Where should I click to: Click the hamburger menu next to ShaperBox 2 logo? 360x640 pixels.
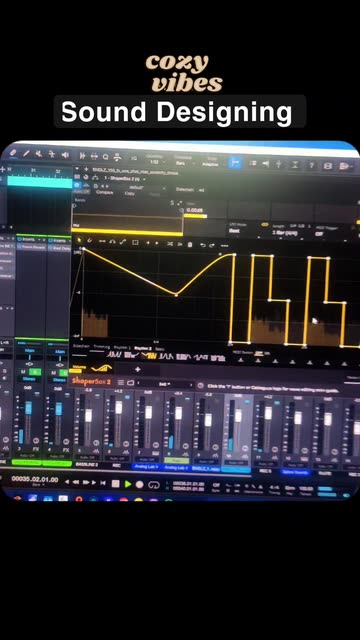click(120, 382)
